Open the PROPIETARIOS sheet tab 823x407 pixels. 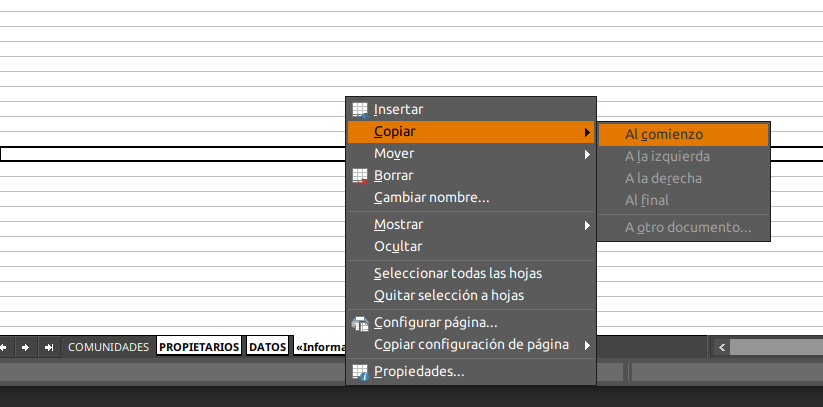click(x=200, y=347)
